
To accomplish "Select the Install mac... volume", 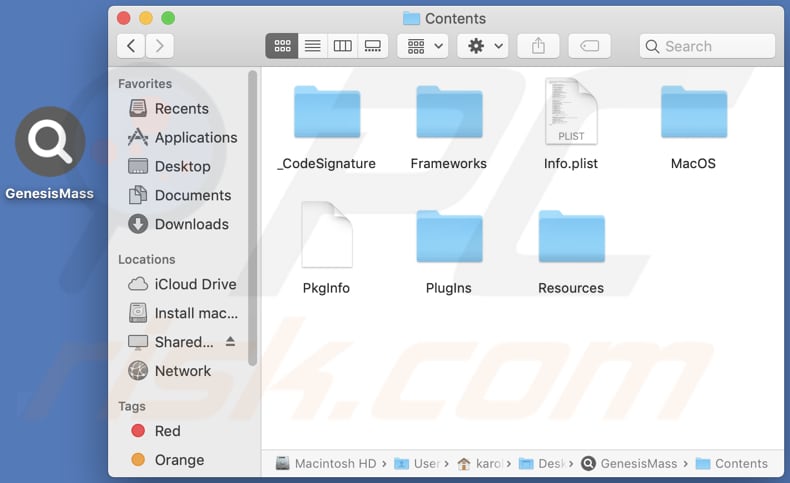I will click(183, 313).
